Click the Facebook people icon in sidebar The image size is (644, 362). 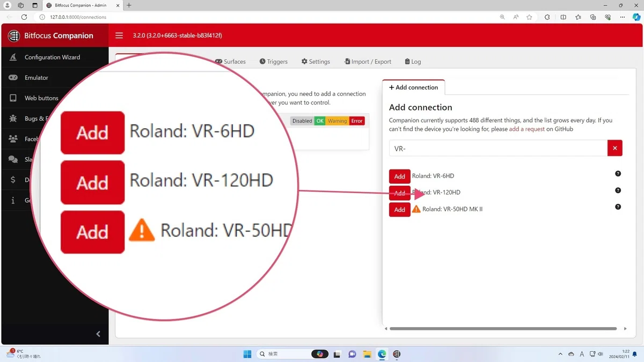coord(13,139)
